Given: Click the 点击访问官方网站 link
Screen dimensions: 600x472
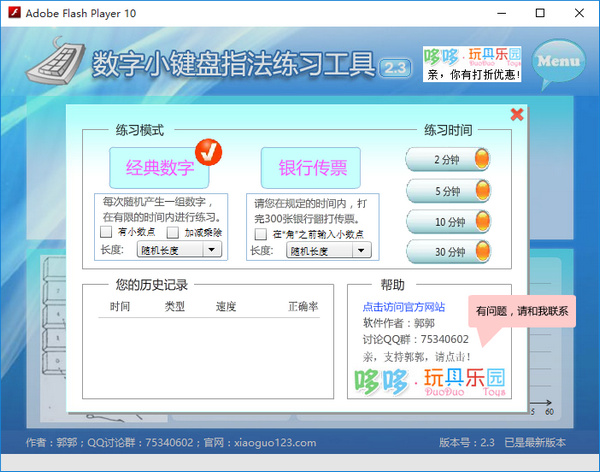Looking at the screenshot, I should click(x=404, y=307).
